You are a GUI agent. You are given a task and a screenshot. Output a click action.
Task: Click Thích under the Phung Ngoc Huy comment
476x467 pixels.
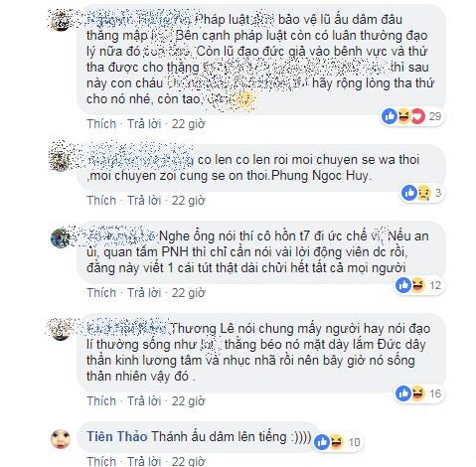point(101,201)
